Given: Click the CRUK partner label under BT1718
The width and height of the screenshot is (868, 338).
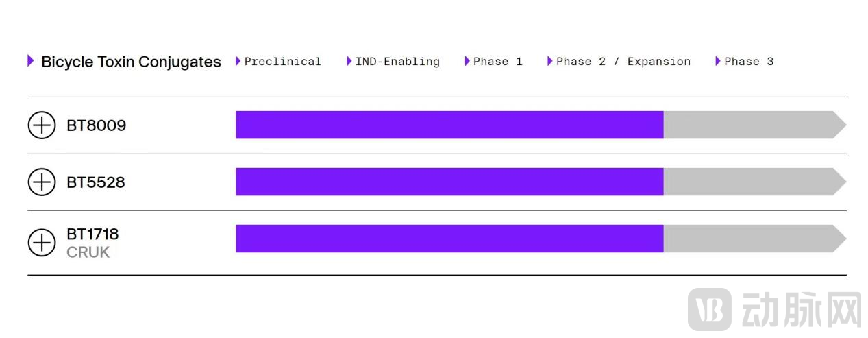Looking at the screenshot, I should point(88,252).
